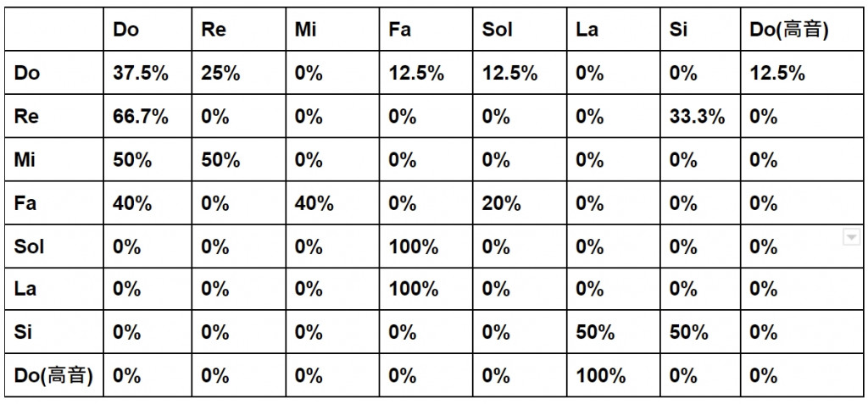Click the Mi row header cell
The image size is (868, 404).
click(53, 159)
